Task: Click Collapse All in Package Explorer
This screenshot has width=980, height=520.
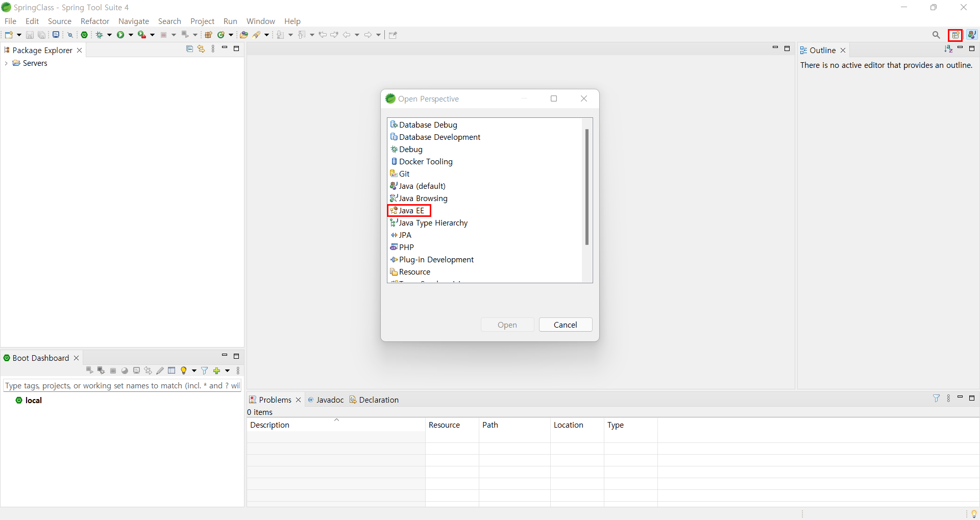Action: click(x=189, y=48)
